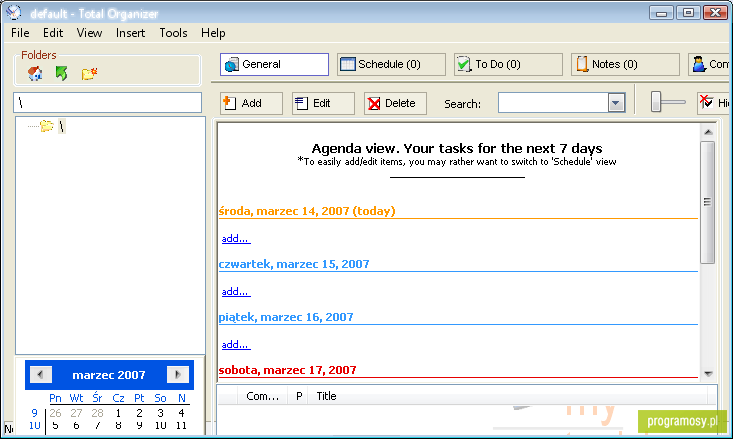Open the Tools menu

[173, 33]
